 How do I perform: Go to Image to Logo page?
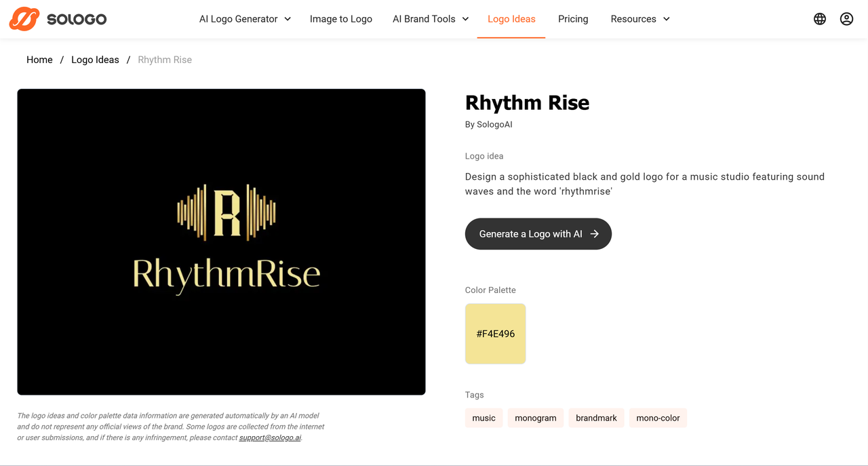[x=341, y=19]
